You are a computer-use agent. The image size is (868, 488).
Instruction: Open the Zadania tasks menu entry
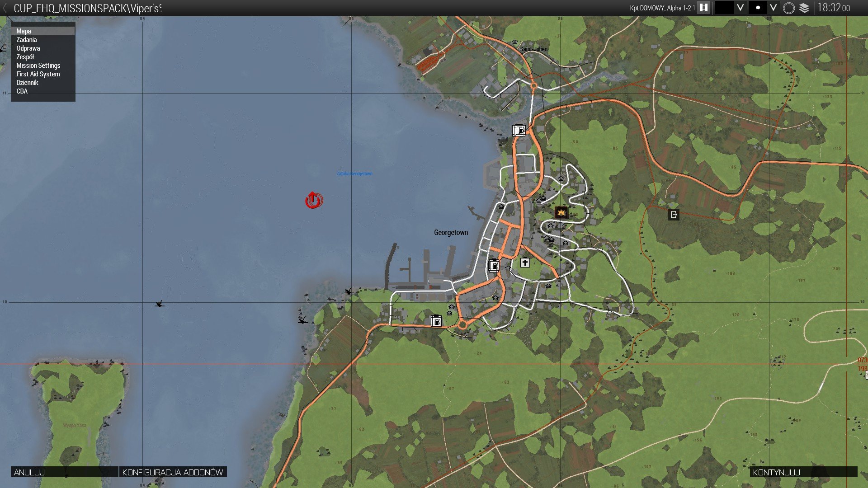click(27, 40)
